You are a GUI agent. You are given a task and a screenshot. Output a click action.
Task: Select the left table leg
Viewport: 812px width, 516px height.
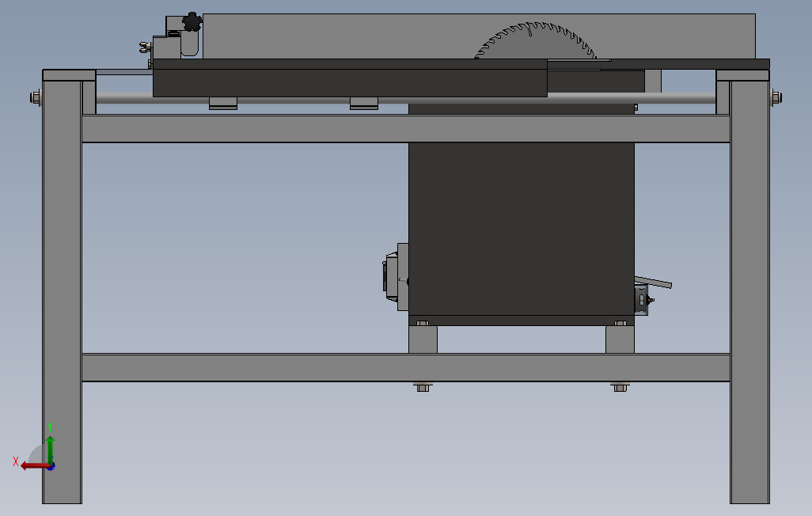(x=63, y=292)
